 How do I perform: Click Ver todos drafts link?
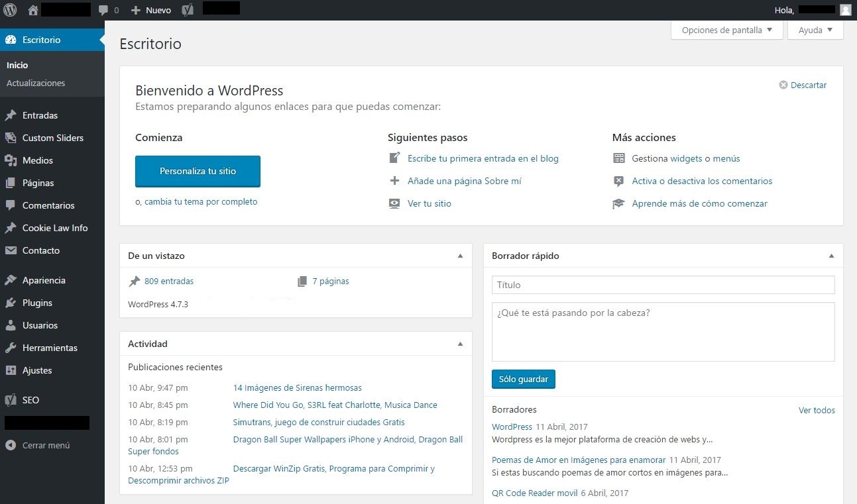point(817,410)
